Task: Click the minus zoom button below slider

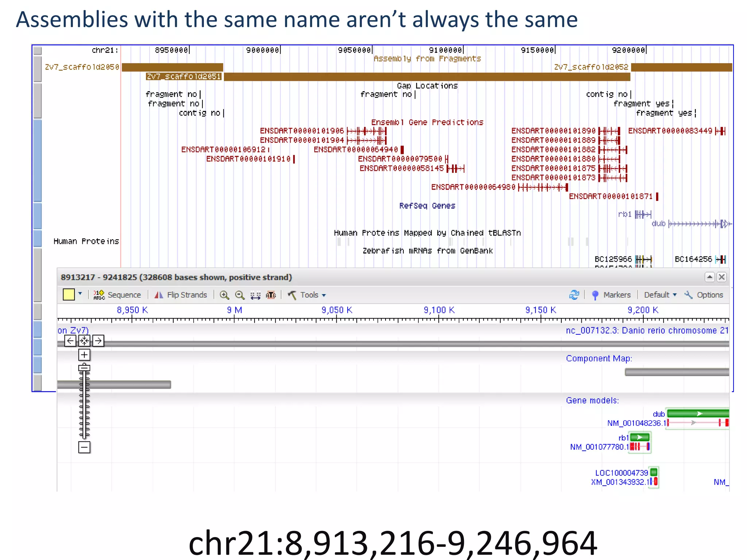Action: [84, 447]
